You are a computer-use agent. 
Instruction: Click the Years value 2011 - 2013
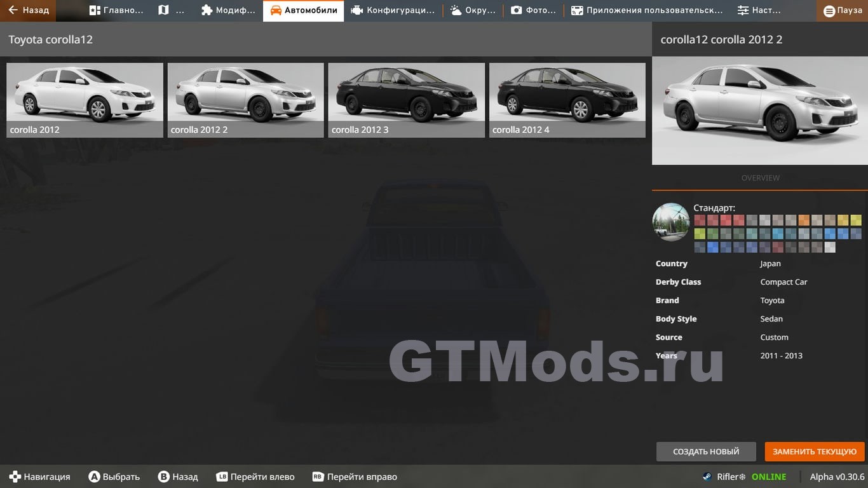pyautogui.click(x=781, y=356)
